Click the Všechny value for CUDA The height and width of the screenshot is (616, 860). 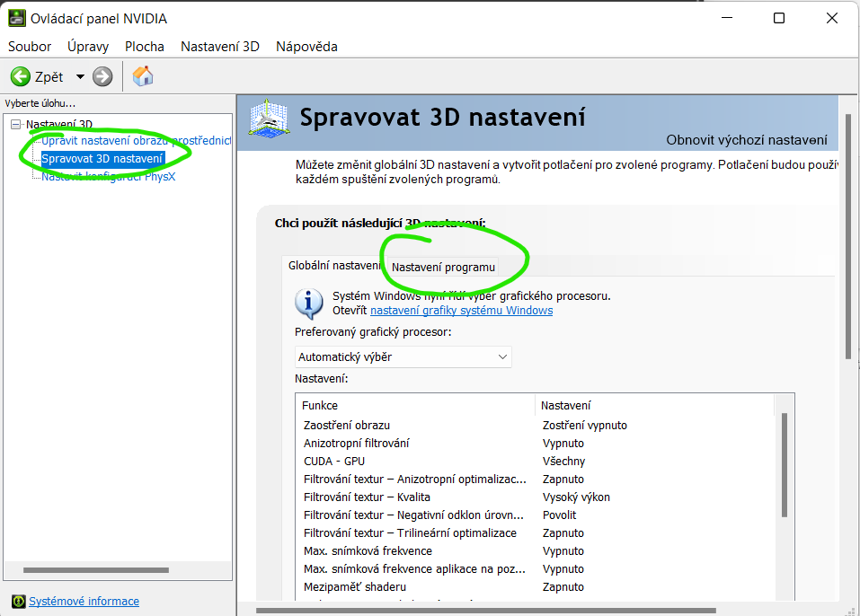coord(563,462)
